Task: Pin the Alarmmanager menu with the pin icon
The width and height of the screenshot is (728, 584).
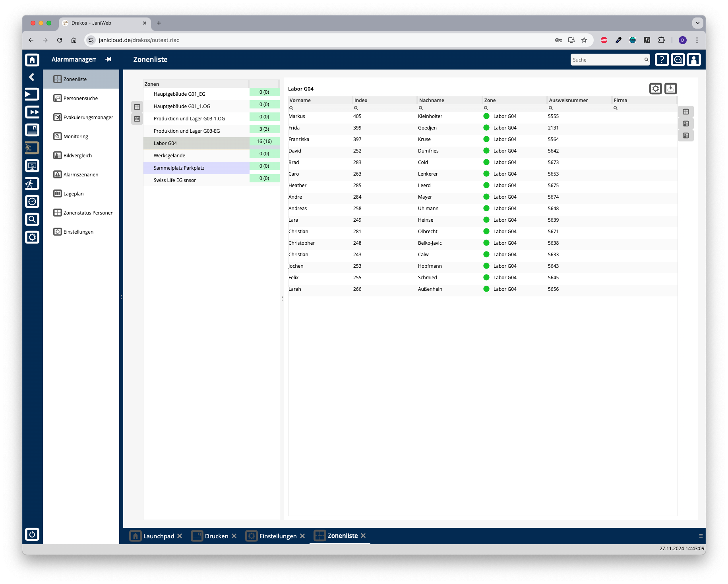Action: coord(108,59)
